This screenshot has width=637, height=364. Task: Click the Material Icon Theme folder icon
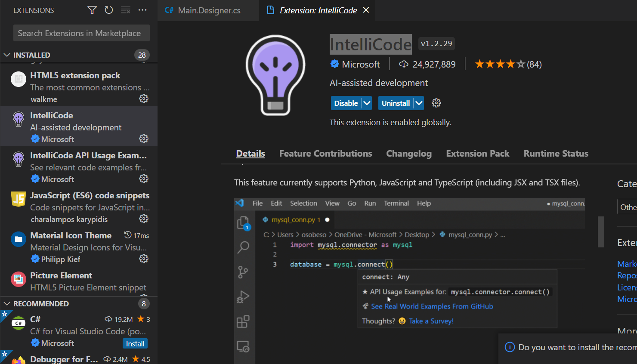click(x=19, y=239)
